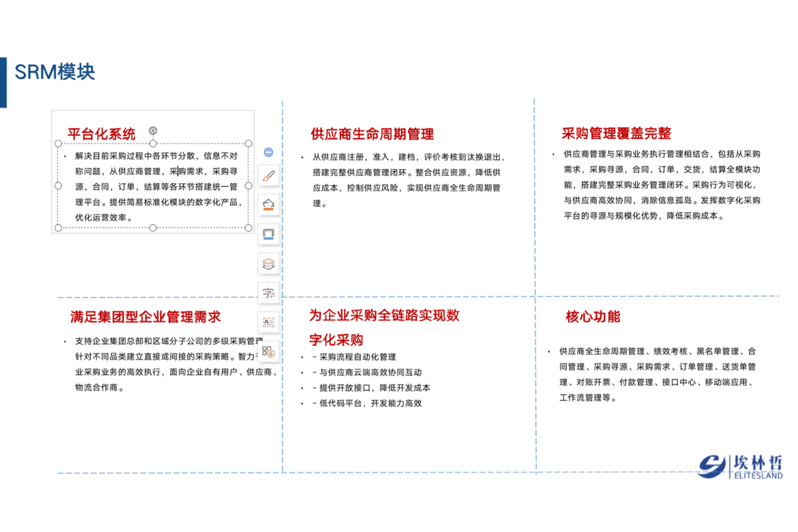Grab the top-left resize handle of the selected text box
798x532 pixels.
[58, 144]
